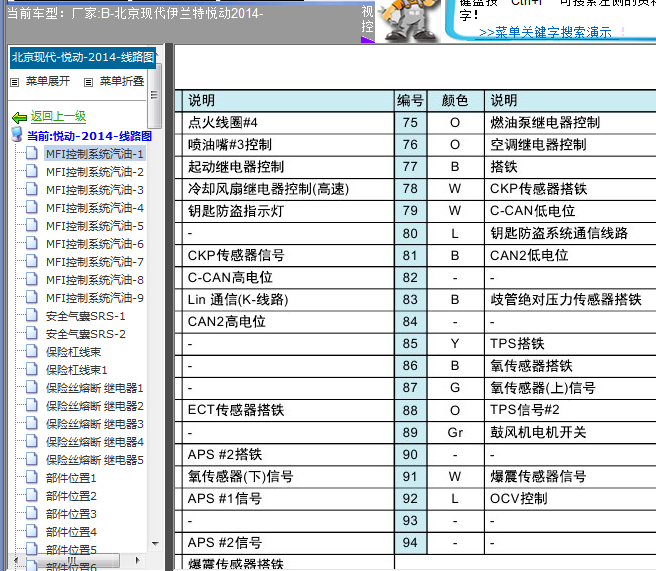Click 返回上一级 link

click(58, 116)
